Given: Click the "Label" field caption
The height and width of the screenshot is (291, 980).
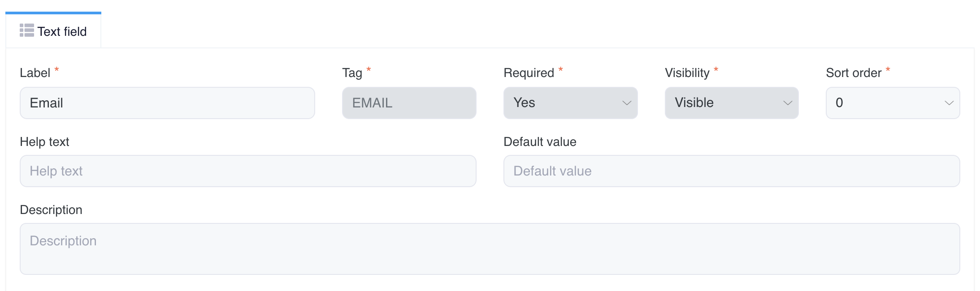Looking at the screenshot, I should coord(35,73).
